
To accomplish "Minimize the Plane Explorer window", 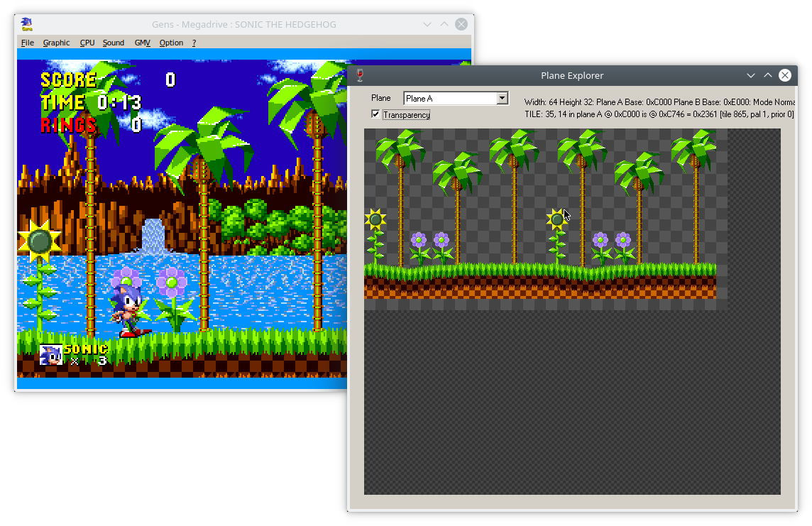I will [751, 75].
